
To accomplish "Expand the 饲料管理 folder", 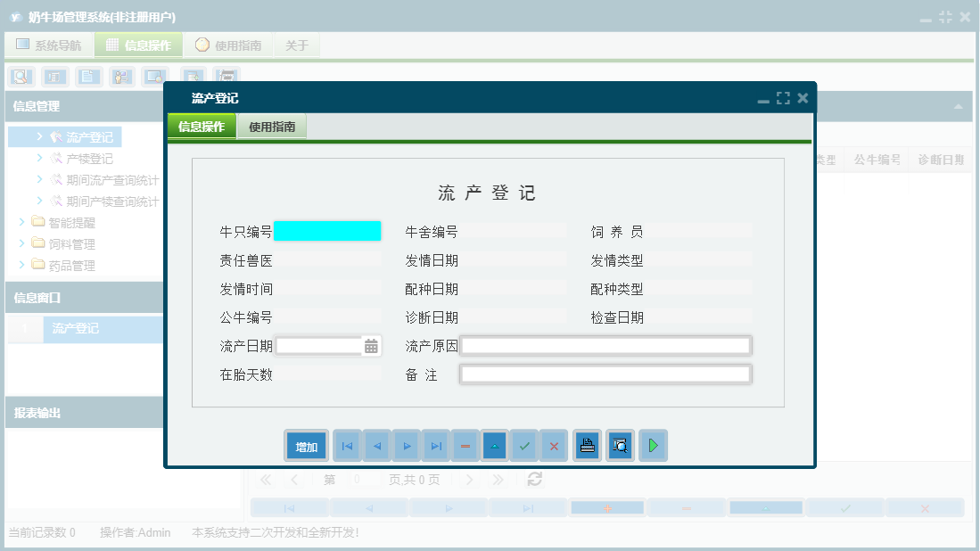I will 22,243.
